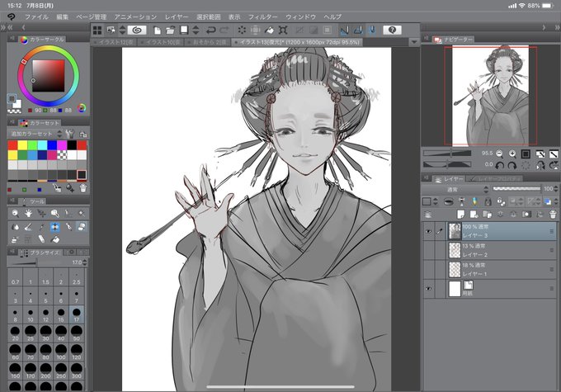The image size is (561, 392).
Task: Click the Fill bucket icon in command bar
Action: pyautogui.click(x=270, y=30)
